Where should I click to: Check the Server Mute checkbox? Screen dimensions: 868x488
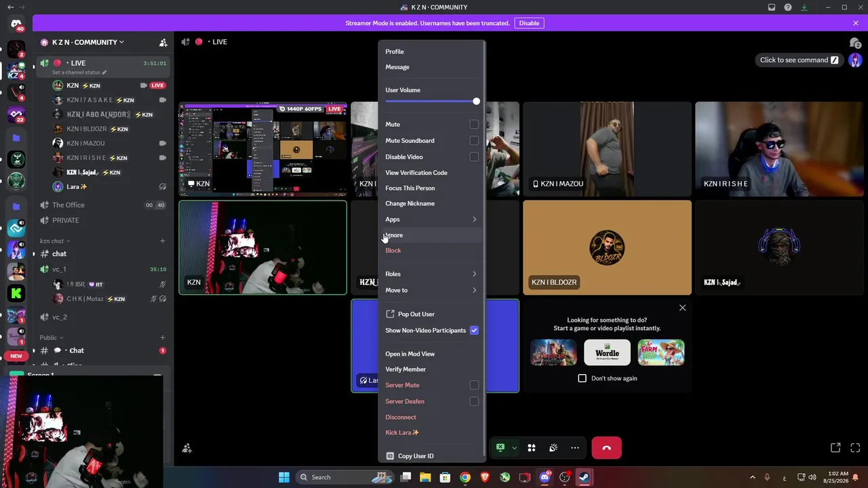[474, 385]
